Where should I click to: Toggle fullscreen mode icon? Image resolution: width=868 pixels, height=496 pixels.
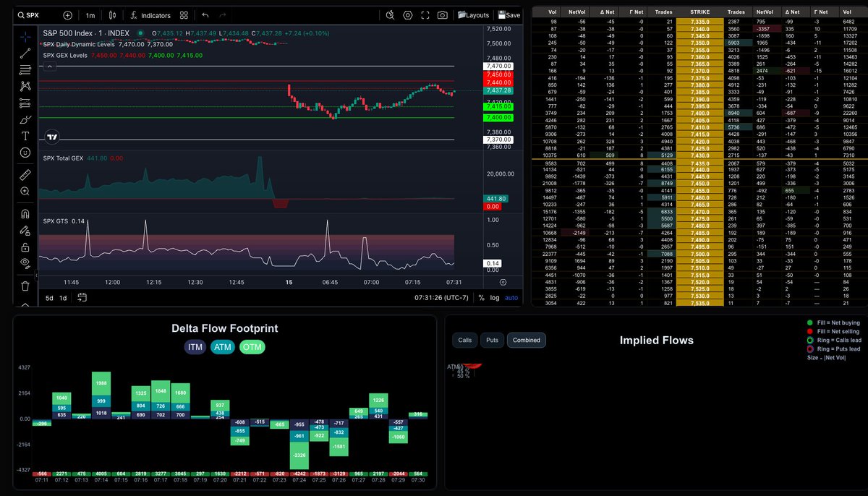pyautogui.click(x=425, y=14)
